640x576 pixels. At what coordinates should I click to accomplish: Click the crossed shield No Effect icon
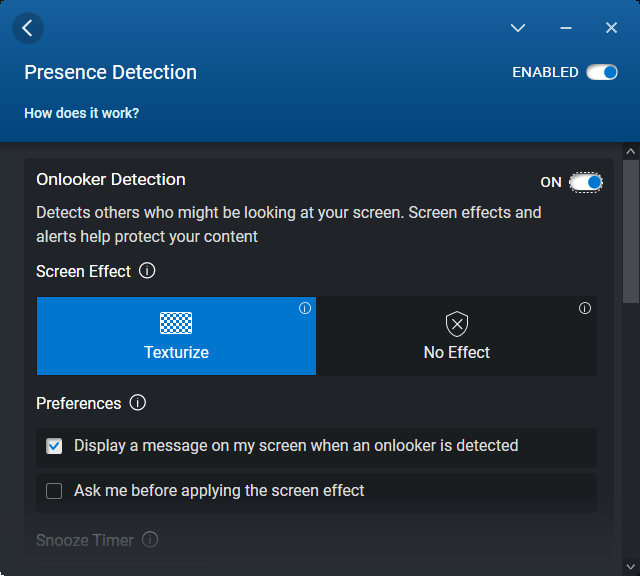tap(457, 323)
